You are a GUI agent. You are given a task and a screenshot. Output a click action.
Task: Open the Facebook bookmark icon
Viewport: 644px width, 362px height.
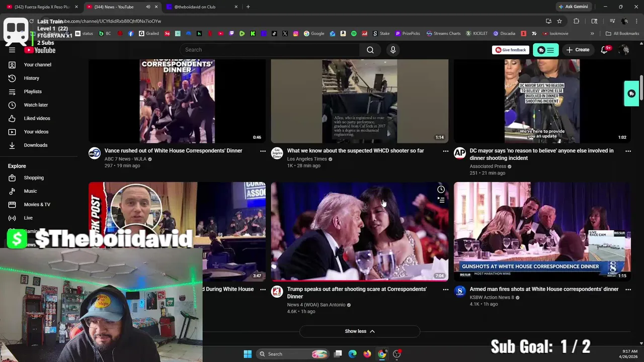[x=131, y=34]
